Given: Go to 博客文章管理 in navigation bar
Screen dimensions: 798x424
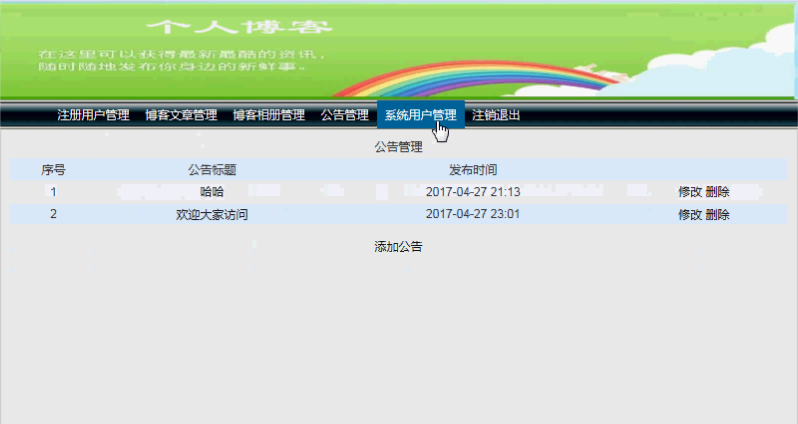Looking at the screenshot, I should (x=181, y=115).
